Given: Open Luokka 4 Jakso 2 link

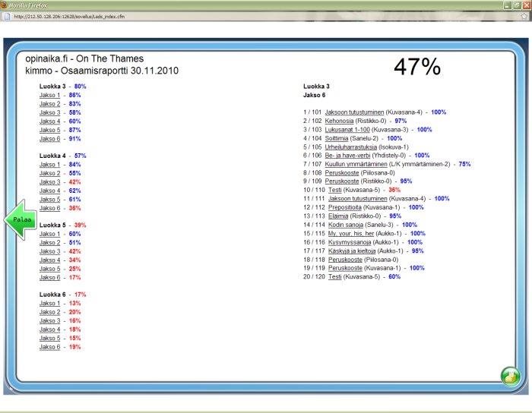Looking at the screenshot, I should click(x=49, y=173).
